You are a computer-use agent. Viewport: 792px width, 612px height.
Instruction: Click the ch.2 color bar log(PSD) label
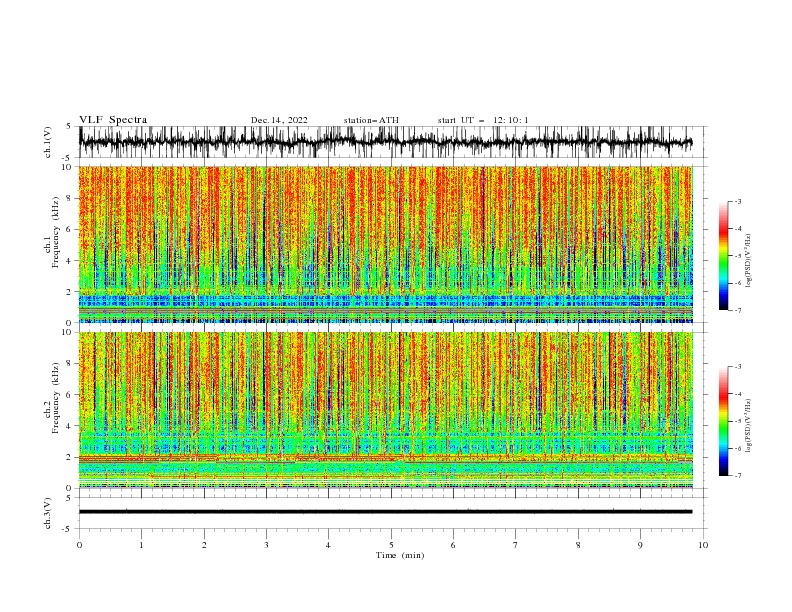click(749, 426)
